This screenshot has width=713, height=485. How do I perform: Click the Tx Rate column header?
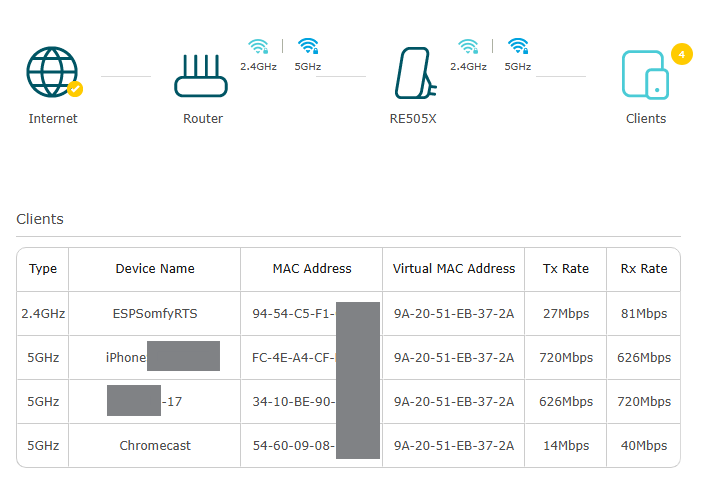click(565, 269)
